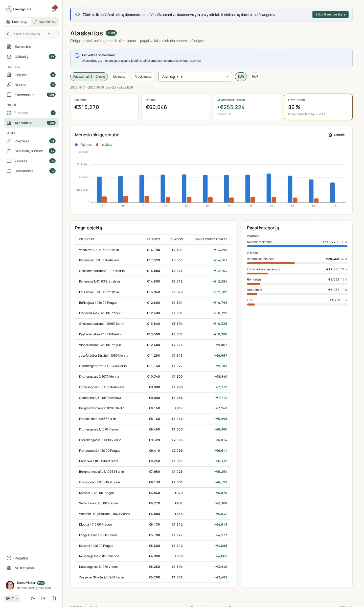
Task: Switch currency to EUR
Action: point(241,77)
